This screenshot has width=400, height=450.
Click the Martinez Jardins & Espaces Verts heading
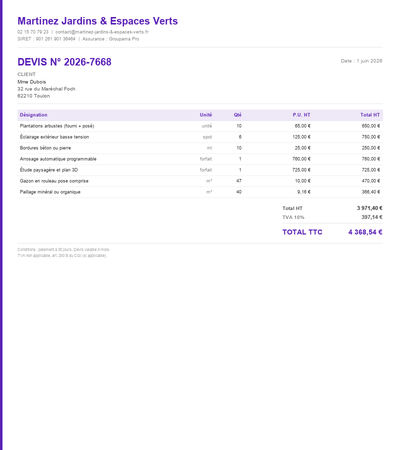pos(98,21)
